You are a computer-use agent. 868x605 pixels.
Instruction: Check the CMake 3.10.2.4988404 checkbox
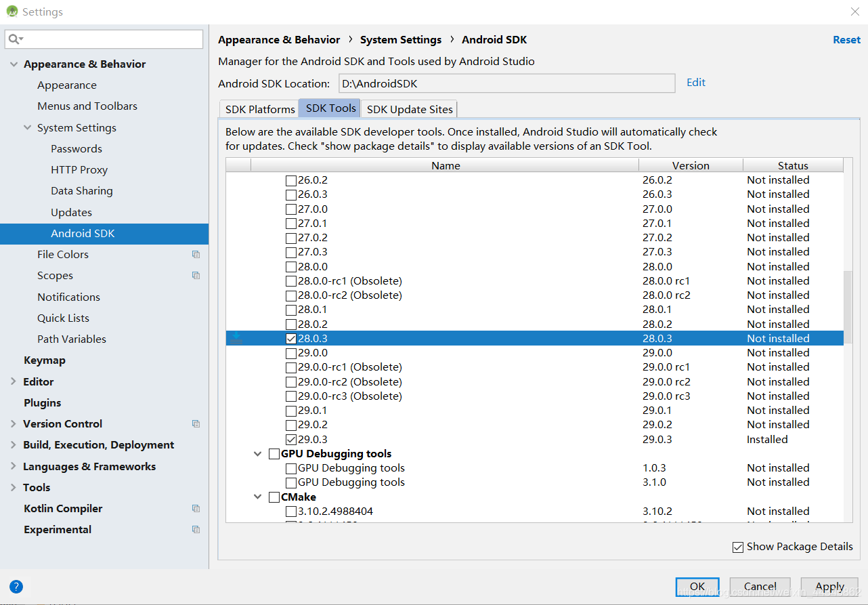point(291,512)
